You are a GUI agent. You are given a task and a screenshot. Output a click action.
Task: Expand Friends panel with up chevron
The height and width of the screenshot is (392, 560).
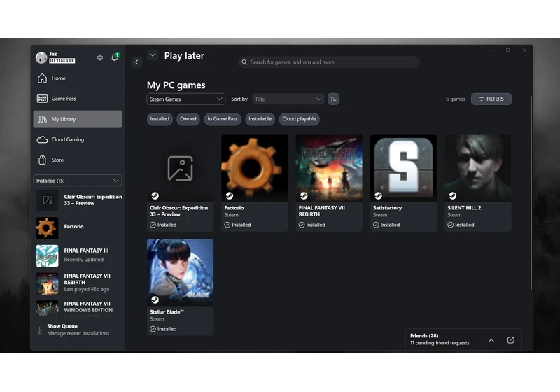(x=491, y=341)
